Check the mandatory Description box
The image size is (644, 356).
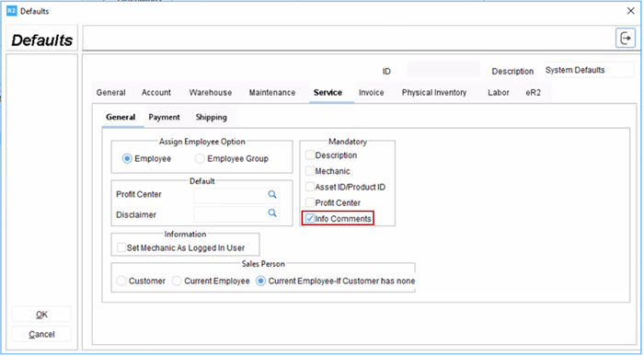[310, 155]
